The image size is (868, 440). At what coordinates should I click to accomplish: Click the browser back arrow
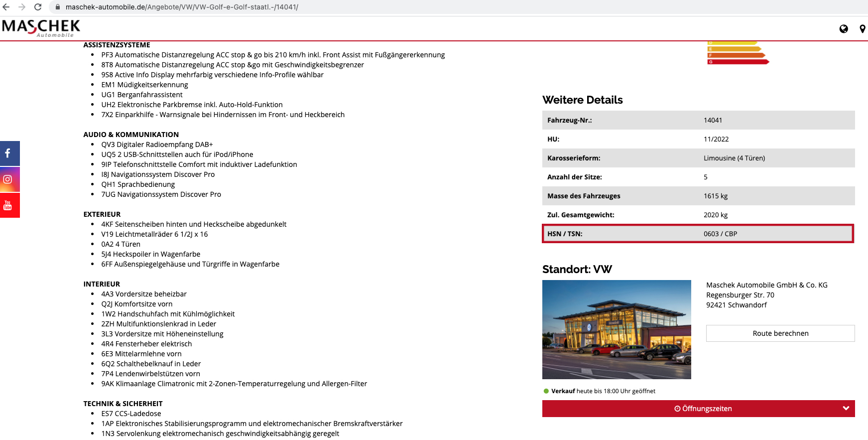(x=6, y=7)
